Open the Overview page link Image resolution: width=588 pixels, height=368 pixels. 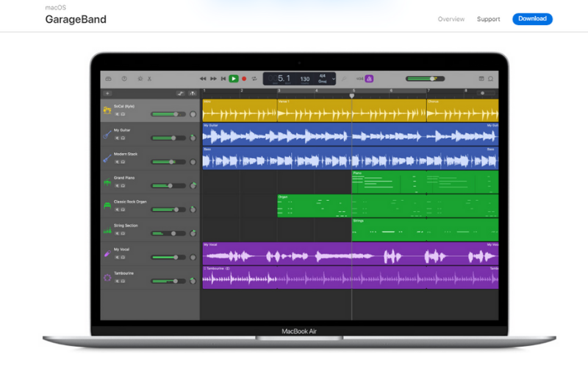451,19
